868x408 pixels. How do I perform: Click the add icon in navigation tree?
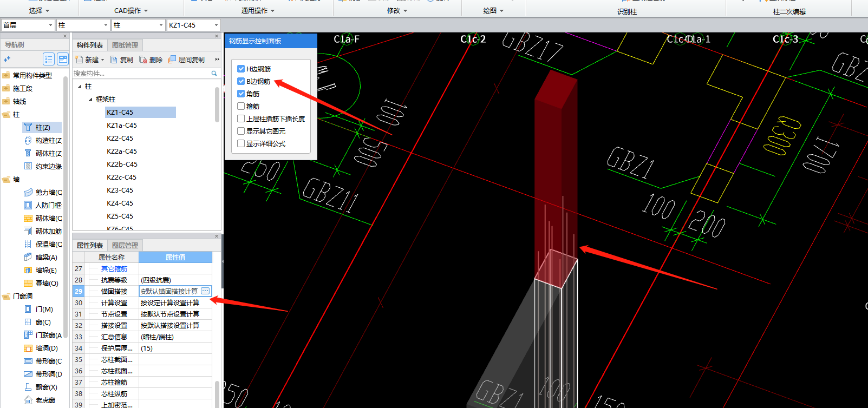click(x=7, y=59)
